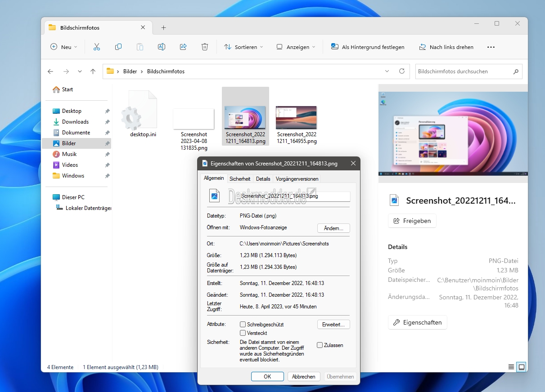Click the Ändern button
Image resolution: width=545 pixels, height=392 pixels.
[333, 228]
